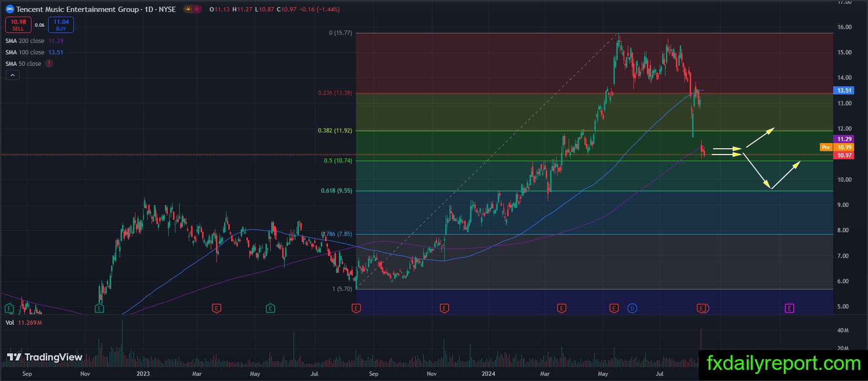
Task: Click the low price L10.87 value
Action: tap(265, 9)
